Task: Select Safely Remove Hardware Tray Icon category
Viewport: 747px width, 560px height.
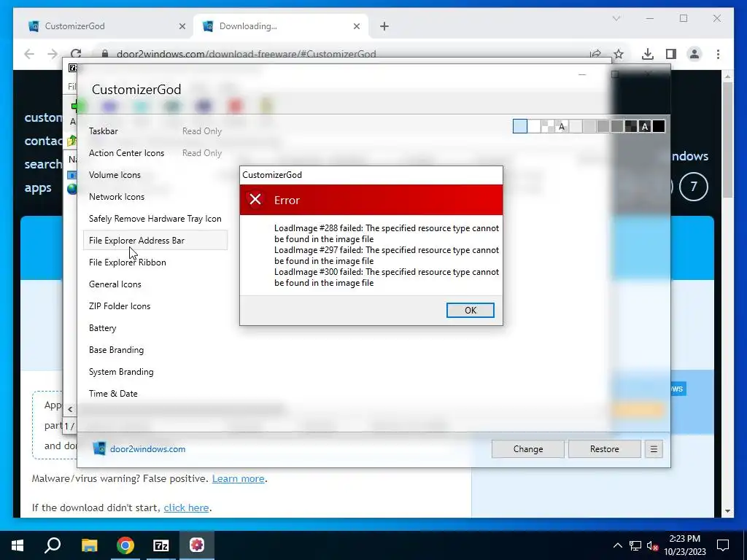Action: coord(155,219)
